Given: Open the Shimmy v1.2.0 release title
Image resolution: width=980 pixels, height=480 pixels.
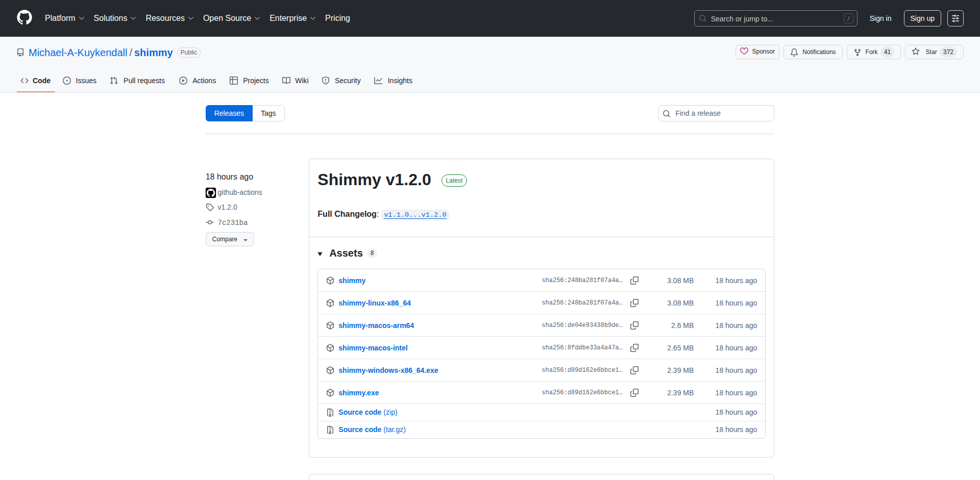Looking at the screenshot, I should [x=374, y=180].
